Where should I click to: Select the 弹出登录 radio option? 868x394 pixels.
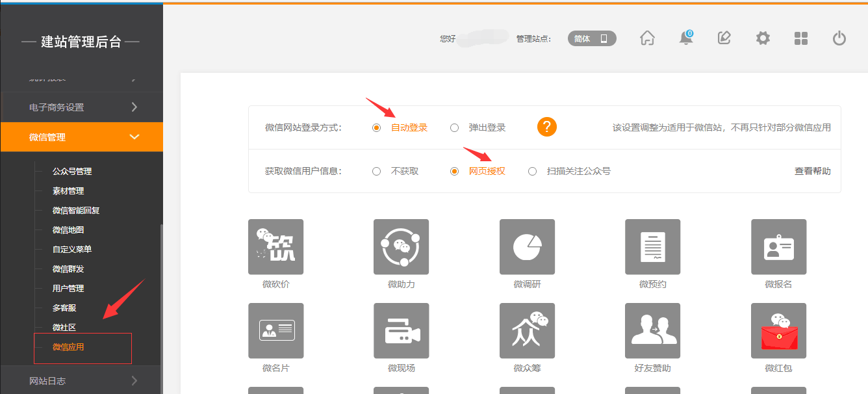click(x=455, y=128)
